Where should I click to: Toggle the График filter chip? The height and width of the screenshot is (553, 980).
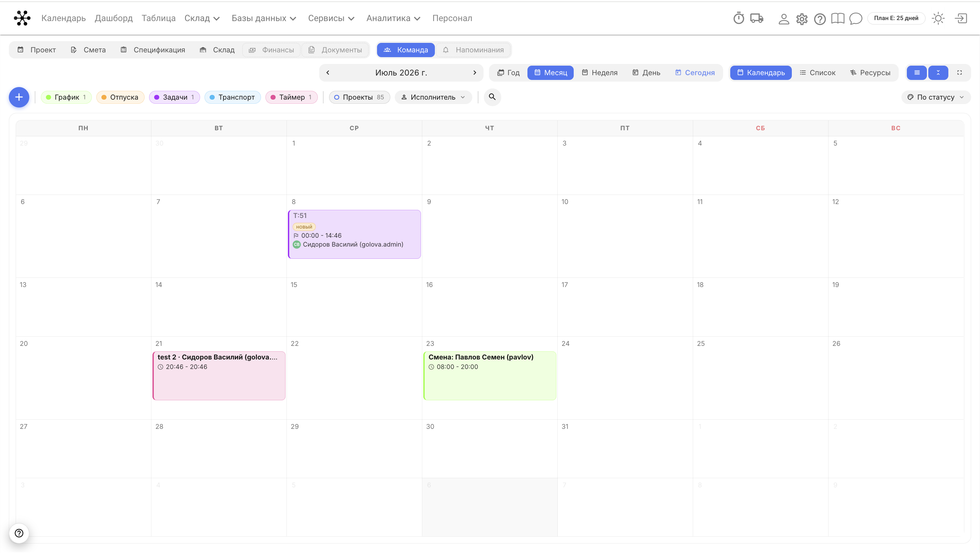point(66,97)
